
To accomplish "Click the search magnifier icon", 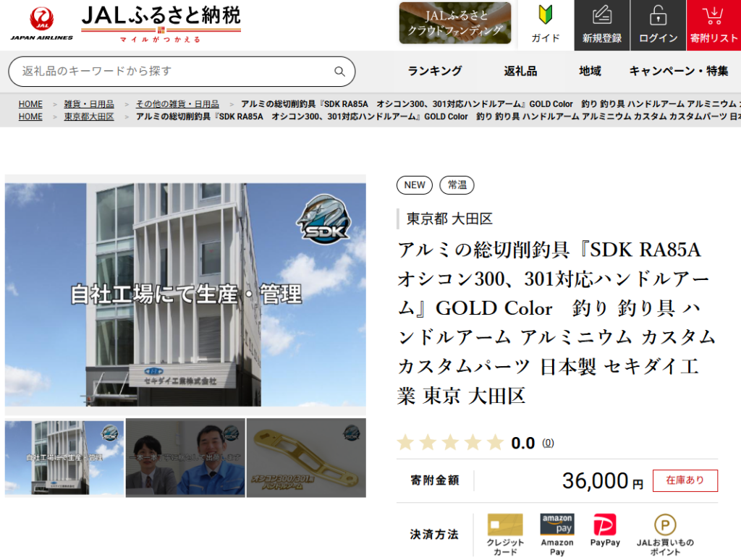I will click(339, 72).
